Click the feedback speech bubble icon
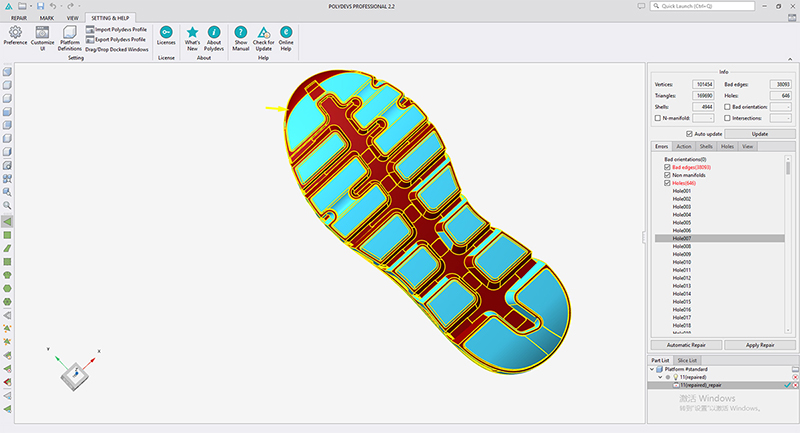The image size is (800, 433). [641, 6]
